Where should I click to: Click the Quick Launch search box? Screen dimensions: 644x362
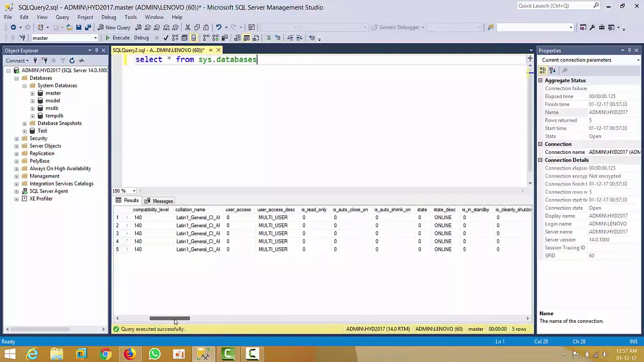558,6
